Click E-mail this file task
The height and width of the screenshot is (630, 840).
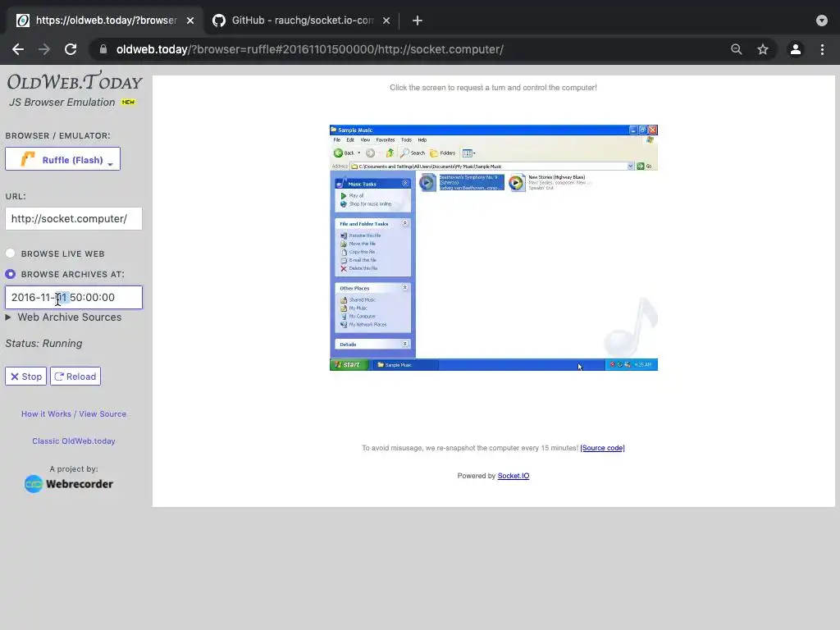(358, 260)
